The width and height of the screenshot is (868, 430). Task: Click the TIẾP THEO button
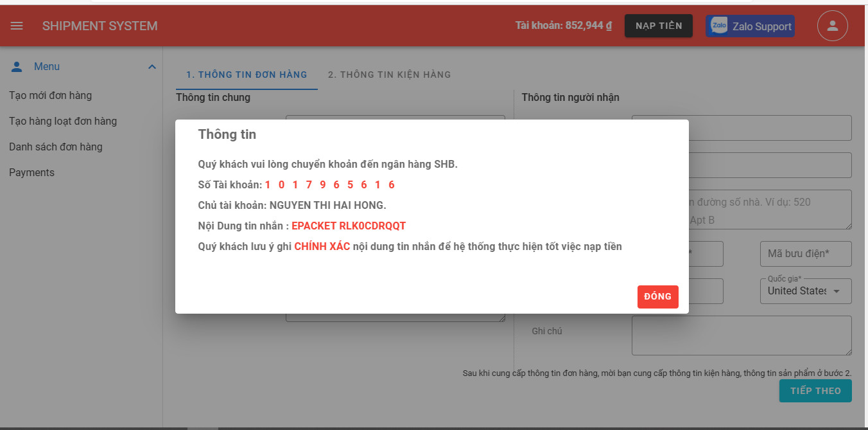(x=815, y=391)
